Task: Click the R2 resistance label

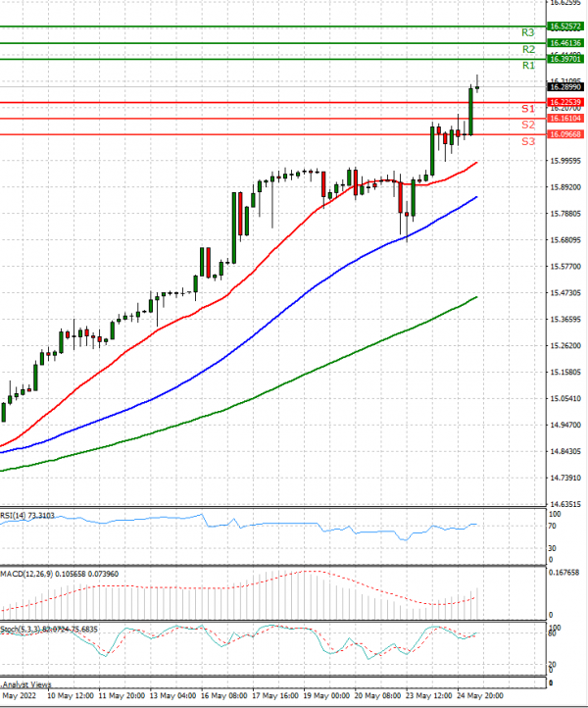Action: click(x=528, y=49)
